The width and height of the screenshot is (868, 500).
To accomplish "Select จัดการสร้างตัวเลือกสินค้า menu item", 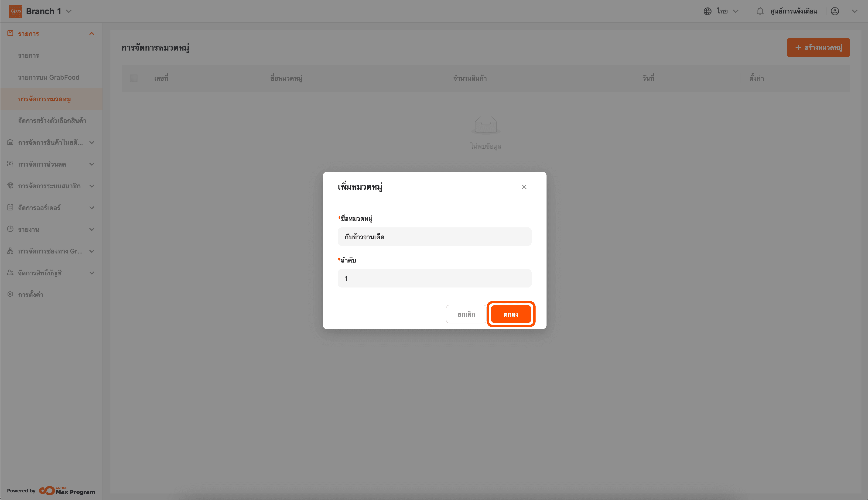I will click(x=52, y=120).
